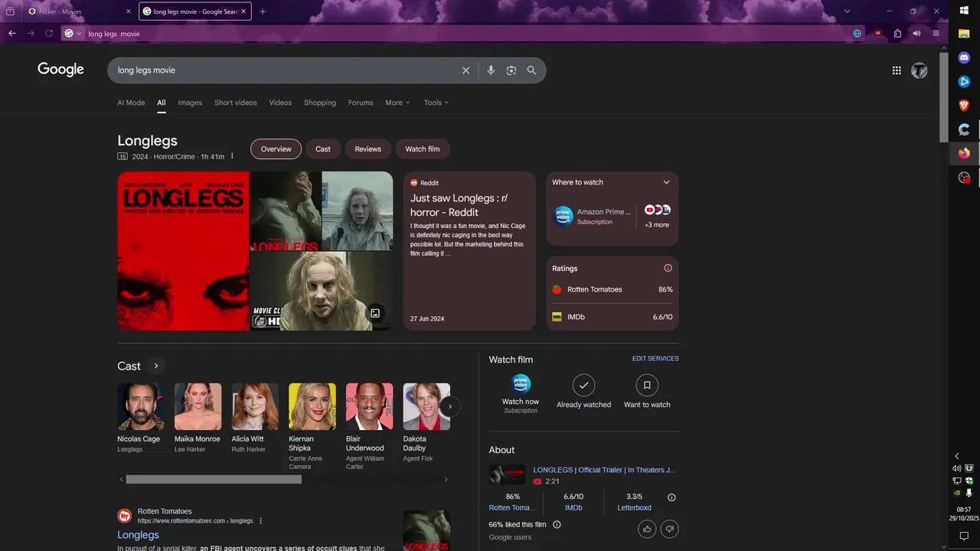The width and height of the screenshot is (980, 551).
Task: Select the Watch film chip
Action: point(423,149)
